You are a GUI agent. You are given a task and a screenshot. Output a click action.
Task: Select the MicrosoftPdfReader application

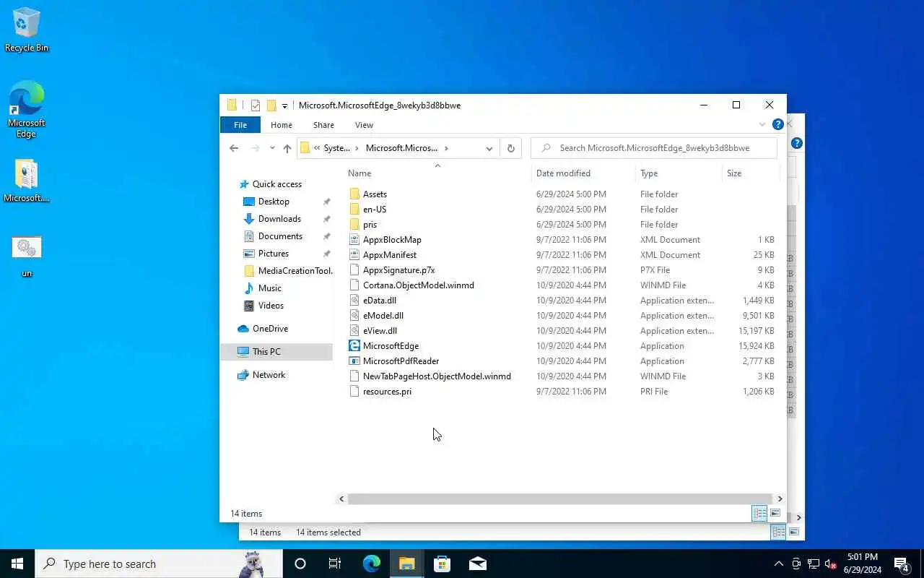click(401, 361)
